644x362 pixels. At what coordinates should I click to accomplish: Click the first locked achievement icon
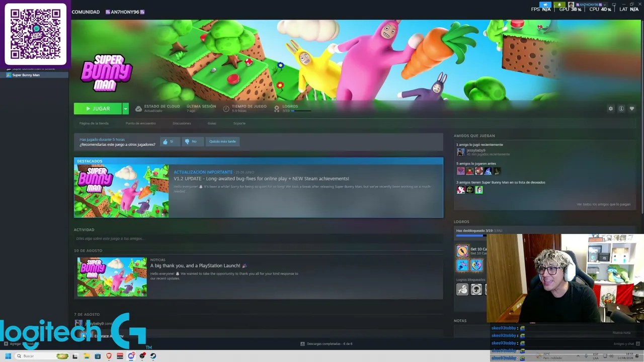(462, 289)
